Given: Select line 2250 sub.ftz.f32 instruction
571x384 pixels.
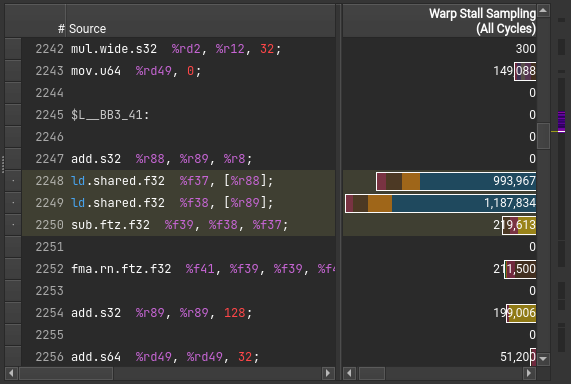Looking at the screenshot, I should tap(178, 225).
